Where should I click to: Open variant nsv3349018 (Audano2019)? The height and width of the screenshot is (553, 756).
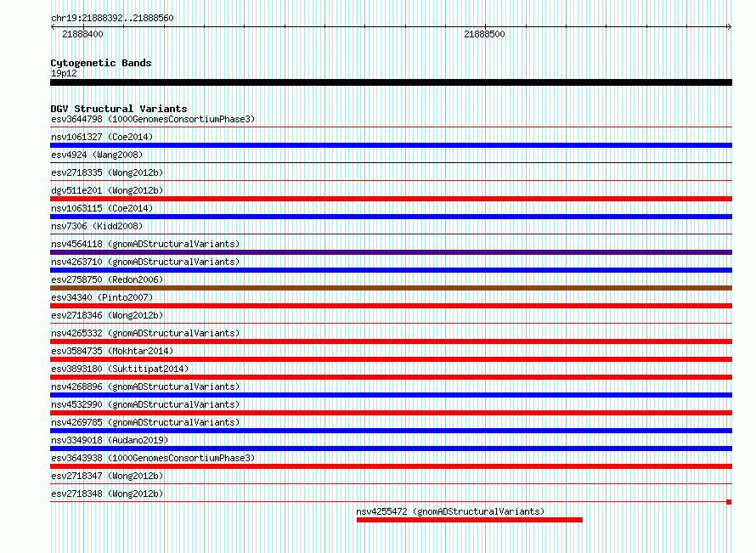110,440
